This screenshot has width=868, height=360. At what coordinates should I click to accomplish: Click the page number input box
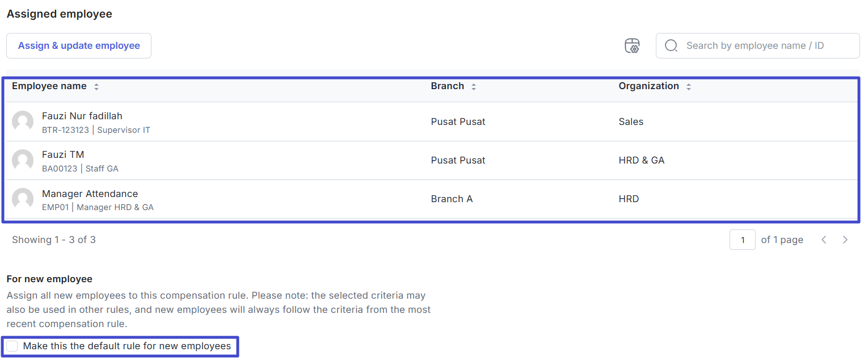pos(742,240)
